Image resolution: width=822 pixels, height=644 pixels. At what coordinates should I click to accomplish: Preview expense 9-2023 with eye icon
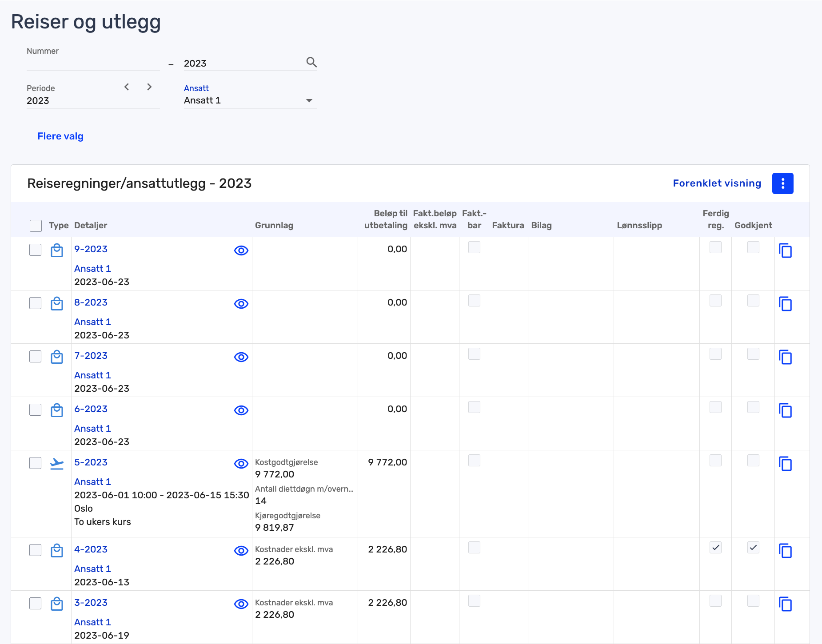(x=241, y=250)
